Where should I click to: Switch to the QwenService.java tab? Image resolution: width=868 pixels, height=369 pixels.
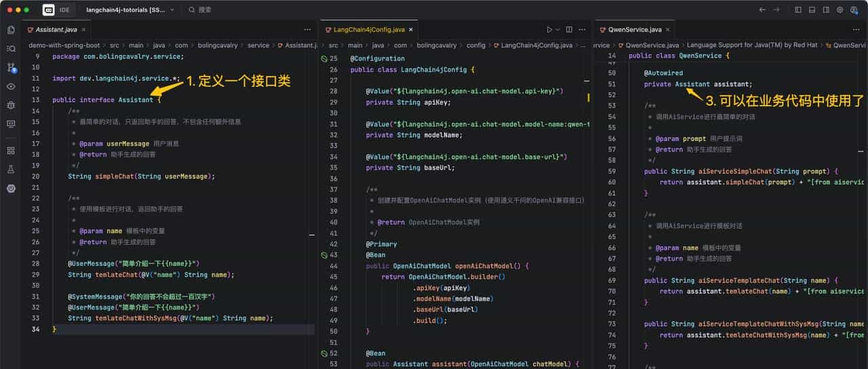tap(634, 30)
